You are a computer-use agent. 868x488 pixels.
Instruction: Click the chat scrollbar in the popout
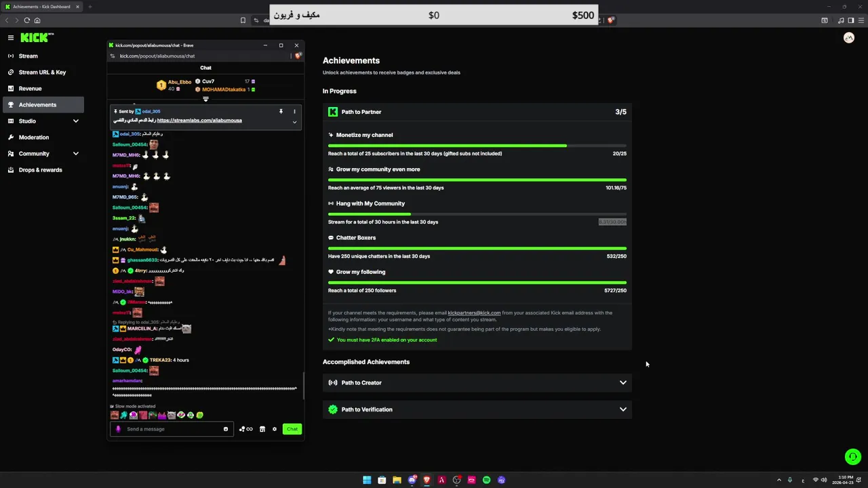tap(303, 386)
